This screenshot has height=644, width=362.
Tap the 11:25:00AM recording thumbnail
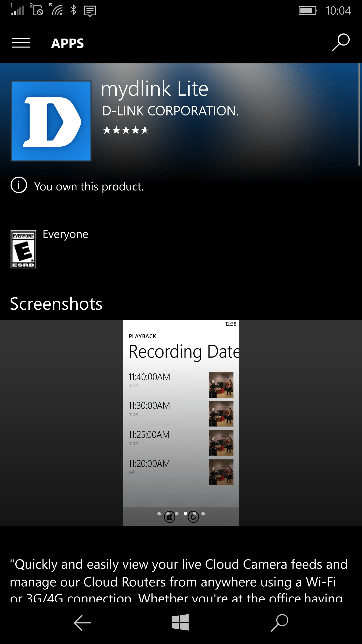click(221, 443)
